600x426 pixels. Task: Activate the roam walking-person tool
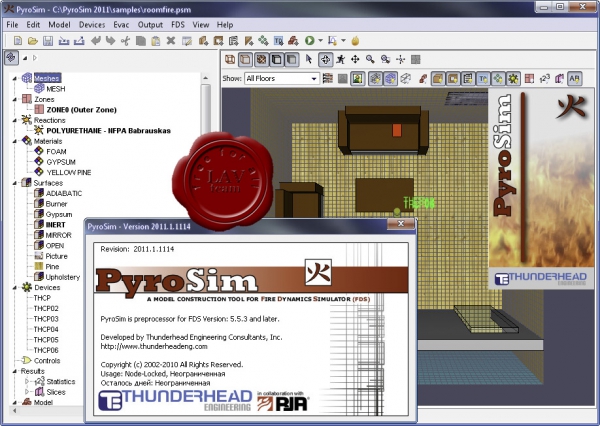click(340, 59)
